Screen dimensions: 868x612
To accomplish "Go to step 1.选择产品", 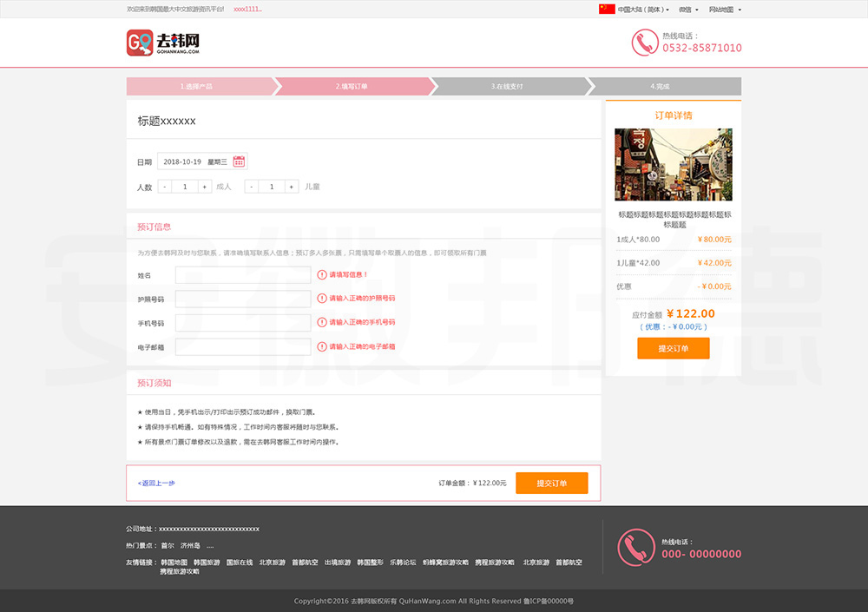I will point(198,86).
